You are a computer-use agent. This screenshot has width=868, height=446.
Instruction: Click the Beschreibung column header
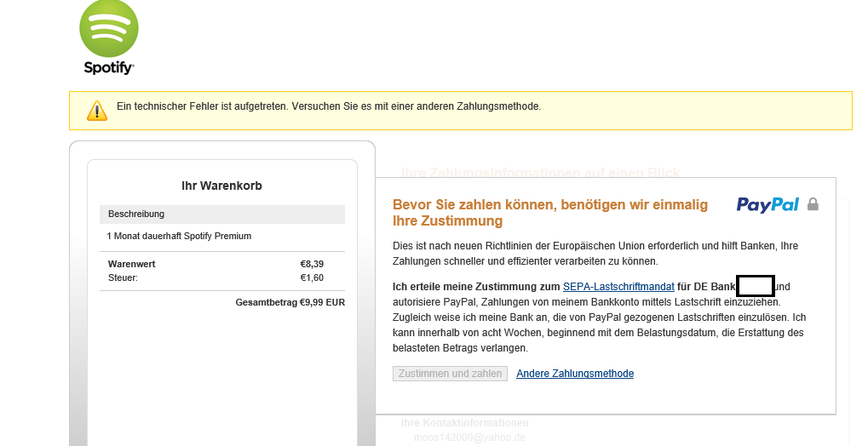tap(136, 214)
